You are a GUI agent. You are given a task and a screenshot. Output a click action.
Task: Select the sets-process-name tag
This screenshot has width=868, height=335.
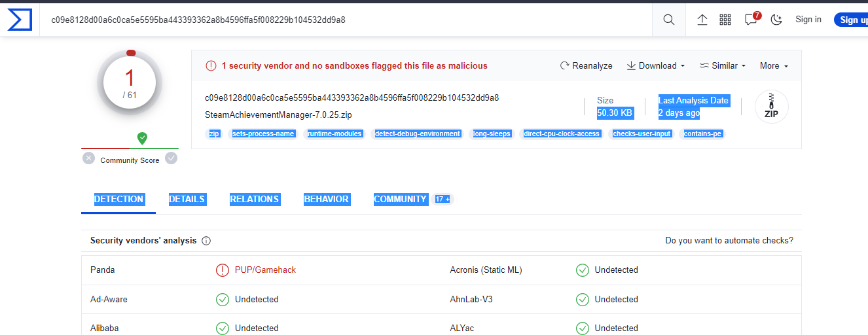click(264, 133)
